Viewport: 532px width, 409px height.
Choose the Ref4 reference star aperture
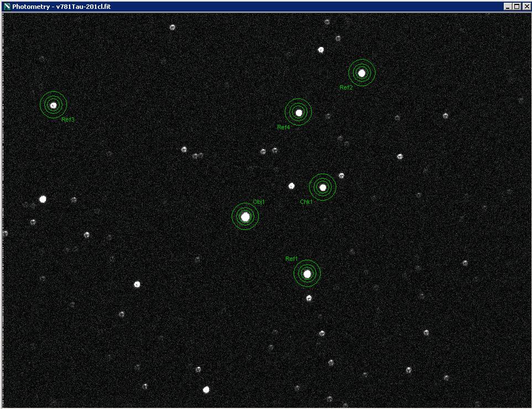point(299,113)
